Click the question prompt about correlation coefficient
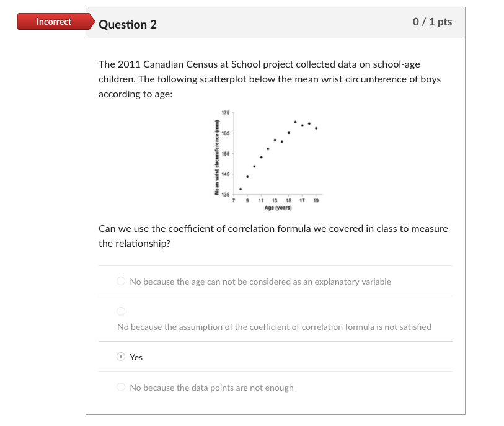This screenshot has height=426, width=504. click(273, 236)
